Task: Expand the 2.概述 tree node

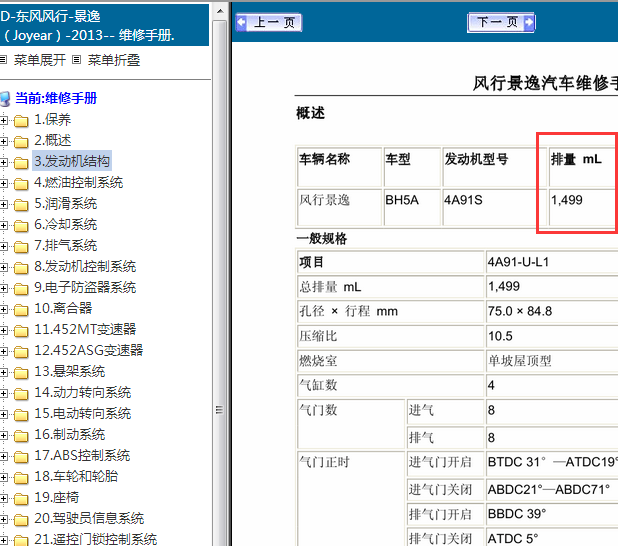Action: point(4,141)
